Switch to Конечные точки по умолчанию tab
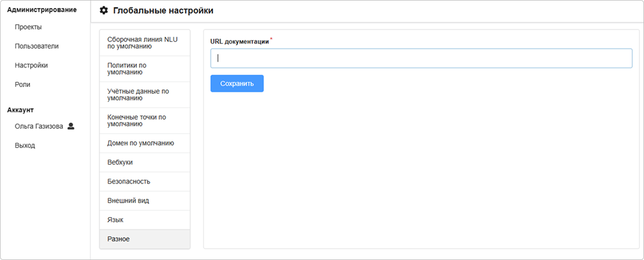 point(144,120)
